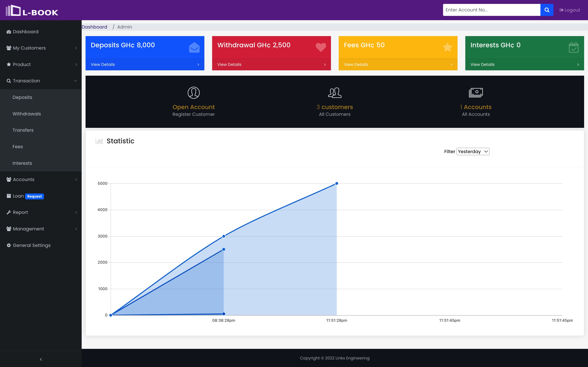The width and height of the screenshot is (588, 367).
Task: Click the Accounts money icon
Action: pos(476,93)
